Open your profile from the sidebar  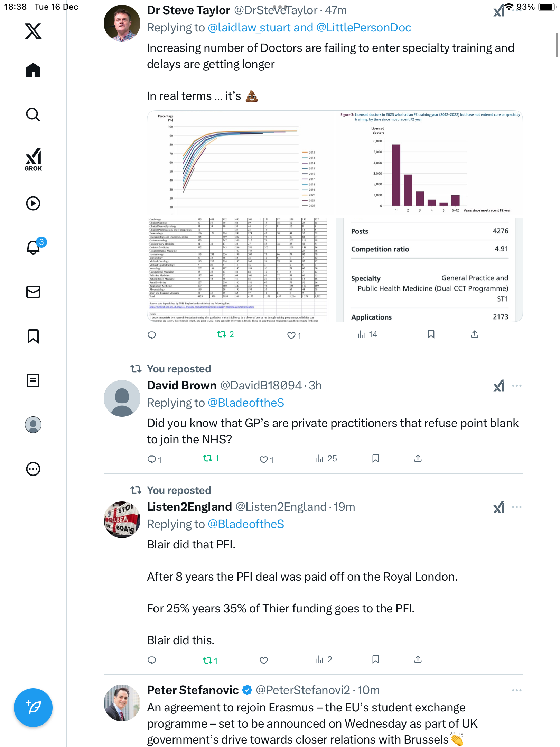click(x=33, y=425)
